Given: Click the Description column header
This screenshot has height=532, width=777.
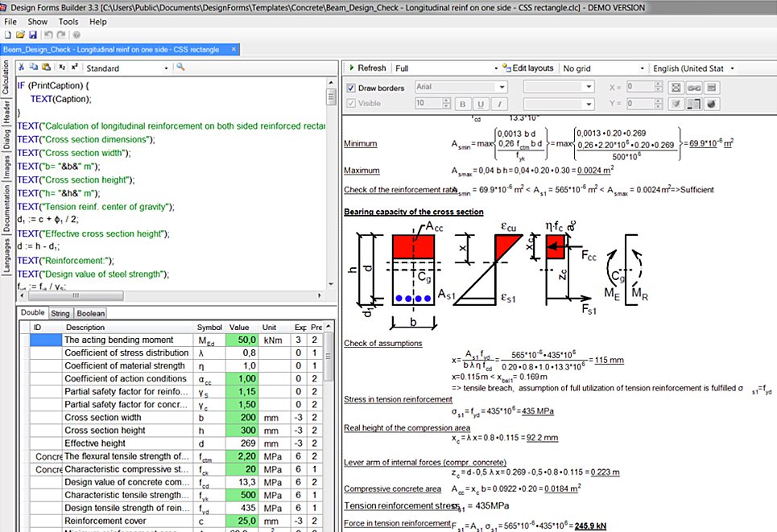Looking at the screenshot, I should tap(128, 328).
